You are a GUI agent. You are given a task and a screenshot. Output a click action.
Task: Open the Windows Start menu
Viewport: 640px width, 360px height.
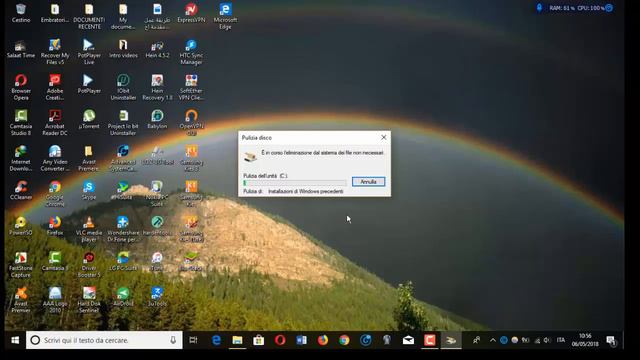tap(15, 340)
